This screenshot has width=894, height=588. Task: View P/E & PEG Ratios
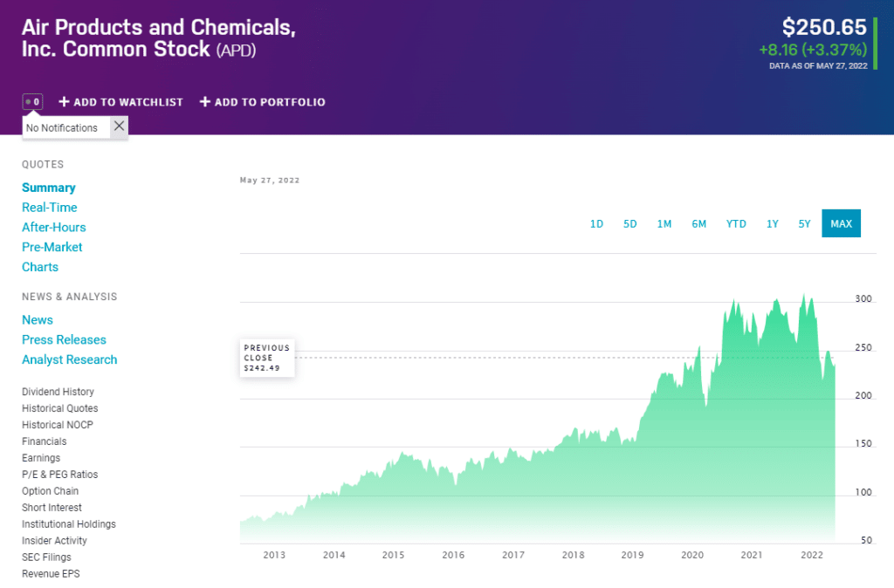(60, 475)
